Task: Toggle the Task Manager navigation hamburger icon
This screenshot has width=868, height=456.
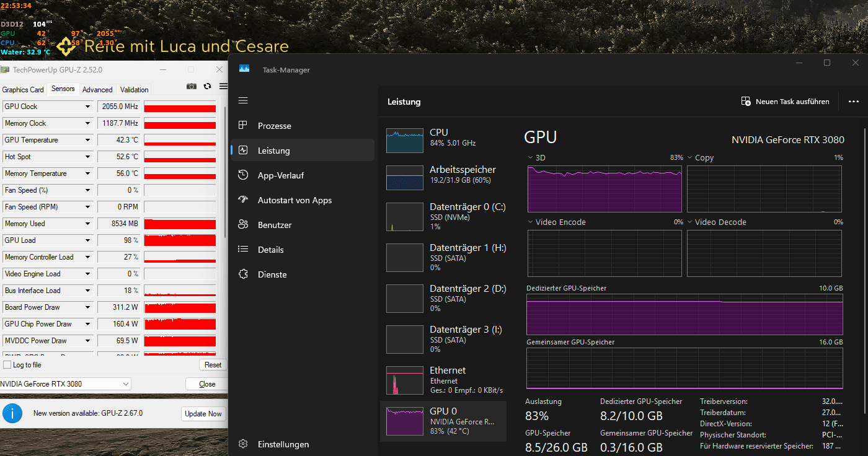Action: coord(243,100)
